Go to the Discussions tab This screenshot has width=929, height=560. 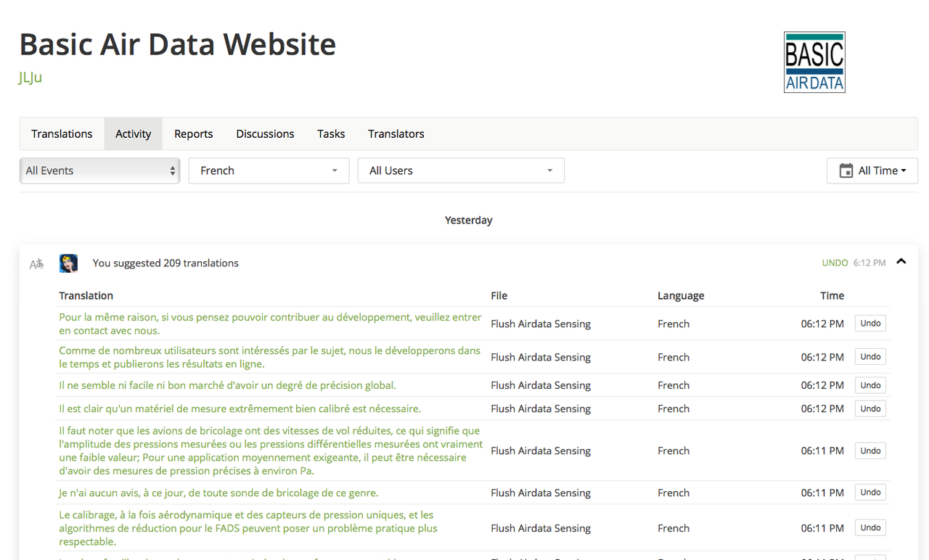[265, 133]
